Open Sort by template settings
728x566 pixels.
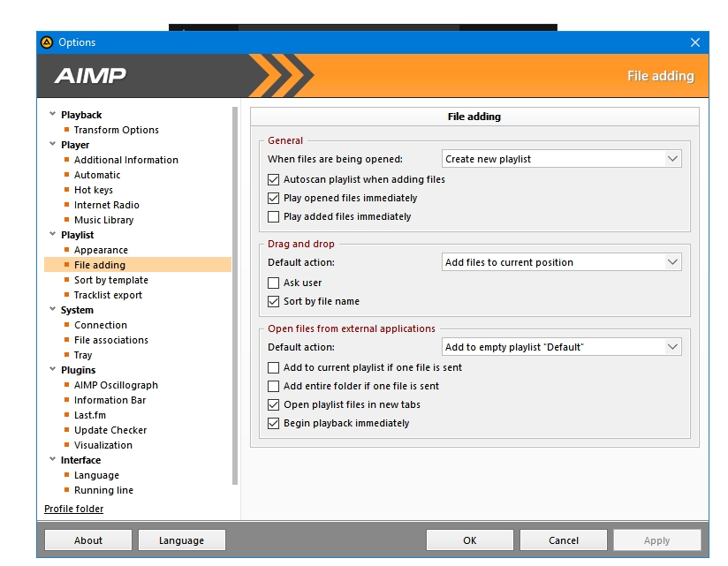111,280
